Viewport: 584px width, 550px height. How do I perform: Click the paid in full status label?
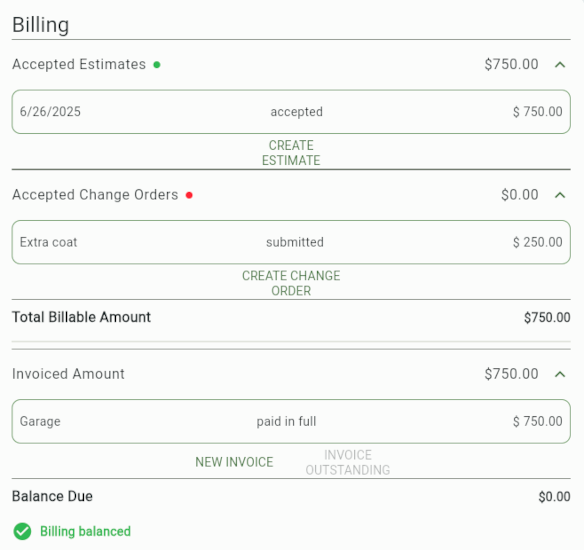(x=286, y=421)
